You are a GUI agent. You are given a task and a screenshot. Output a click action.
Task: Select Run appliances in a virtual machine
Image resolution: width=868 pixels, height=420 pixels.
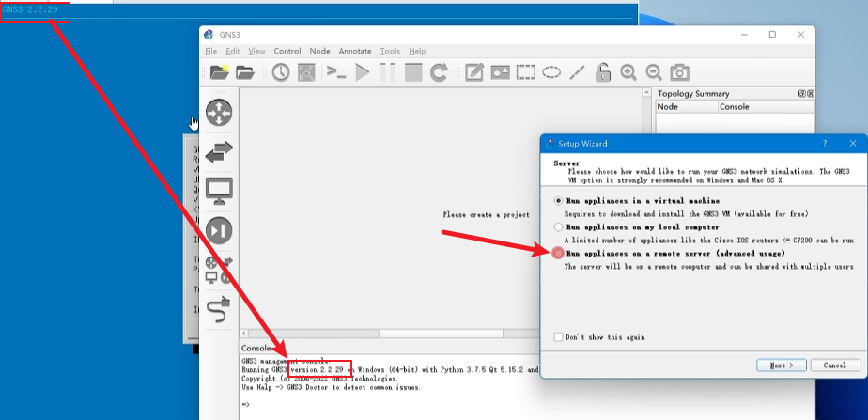(559, 201)
